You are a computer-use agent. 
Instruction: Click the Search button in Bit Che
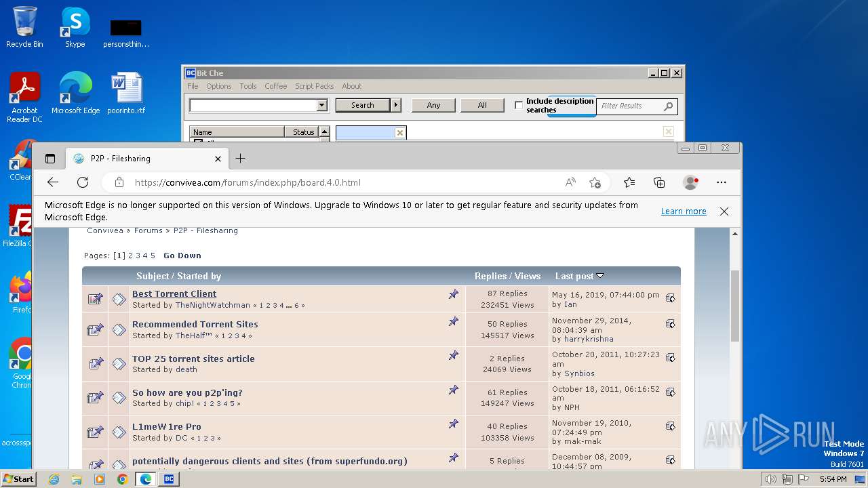363,105
